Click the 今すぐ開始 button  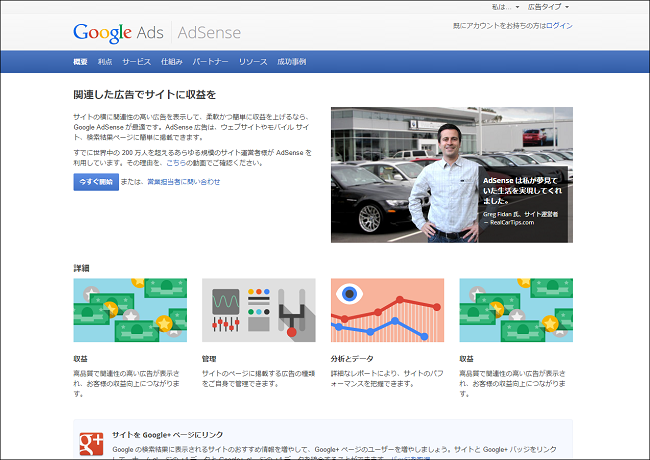click(96, 182)
